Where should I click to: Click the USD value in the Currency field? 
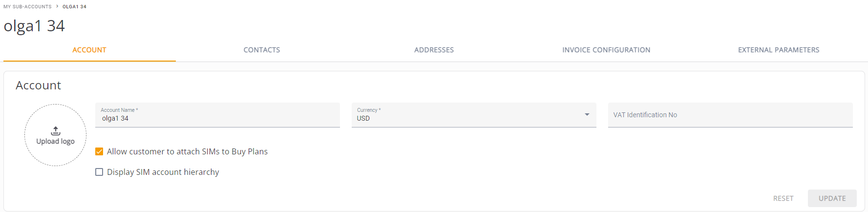tap(363, 118)
